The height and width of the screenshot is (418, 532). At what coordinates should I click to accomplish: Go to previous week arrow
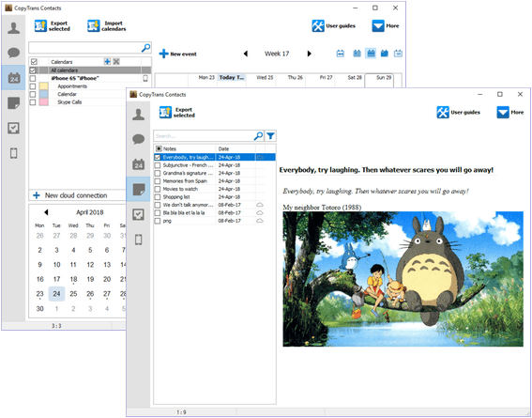[x=246, y=54]
